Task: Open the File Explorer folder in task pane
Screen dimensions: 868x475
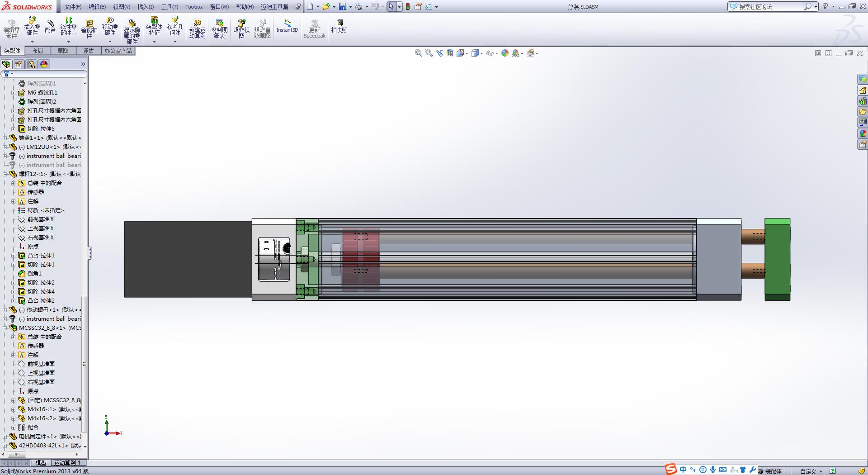Action: point(863,112)
